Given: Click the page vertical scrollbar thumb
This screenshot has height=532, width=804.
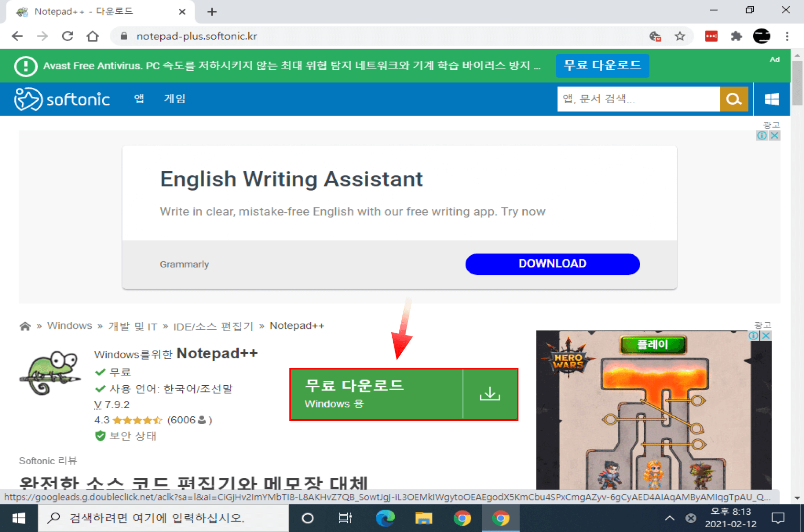Looking at the screenshot, I should click(x=797, y=83).
